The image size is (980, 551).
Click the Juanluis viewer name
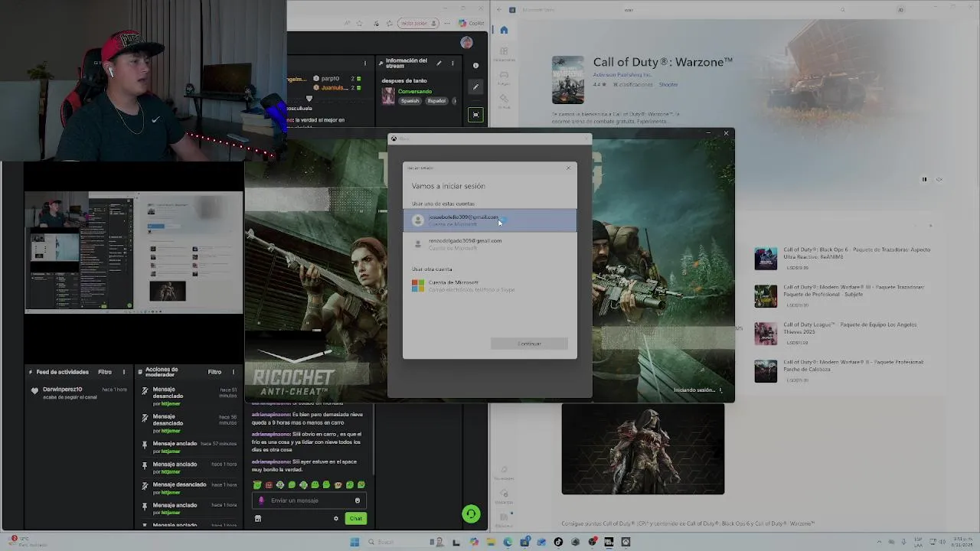[334, 88]
